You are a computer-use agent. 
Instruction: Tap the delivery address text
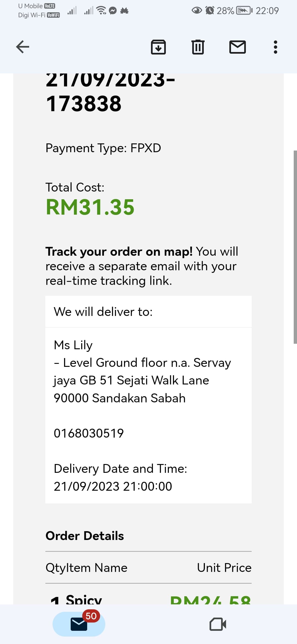pos(131,380)
